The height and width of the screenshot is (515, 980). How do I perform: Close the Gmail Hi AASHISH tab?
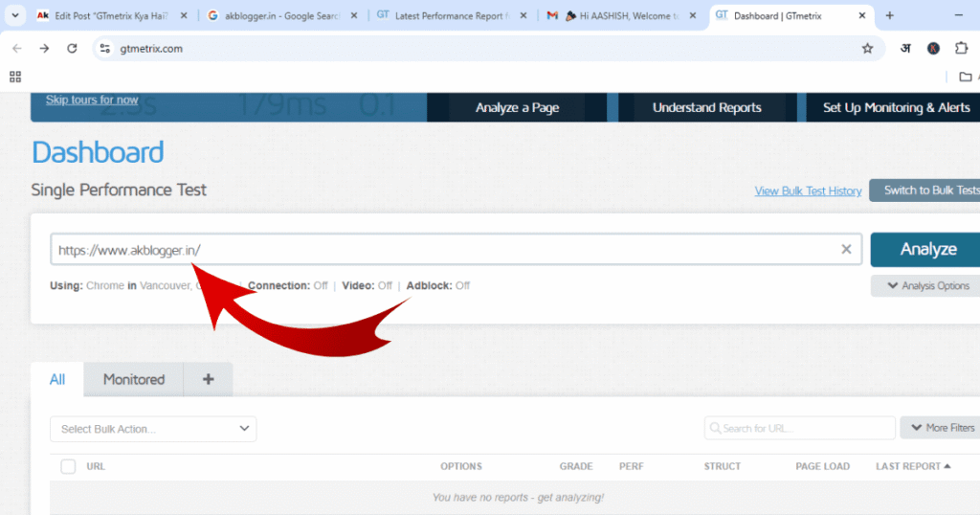point(693,15)
